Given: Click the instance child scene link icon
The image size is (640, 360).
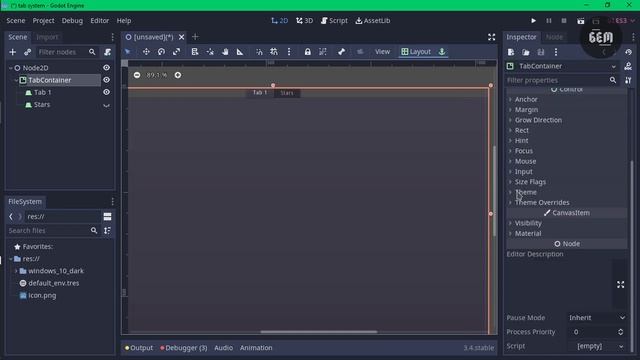Looking at the screenshot, I should point(27,52).
